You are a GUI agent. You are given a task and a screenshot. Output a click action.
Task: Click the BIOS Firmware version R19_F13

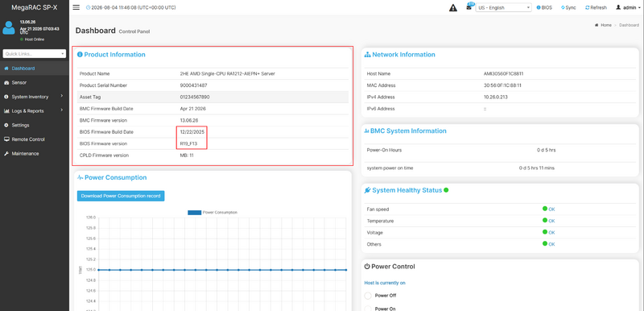pos(188,143)
